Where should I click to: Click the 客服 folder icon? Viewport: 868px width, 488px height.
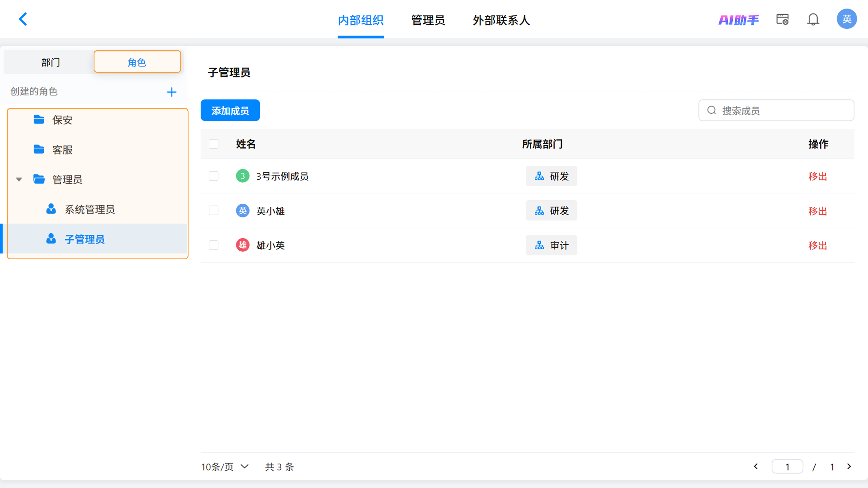[x=39, y=149]
